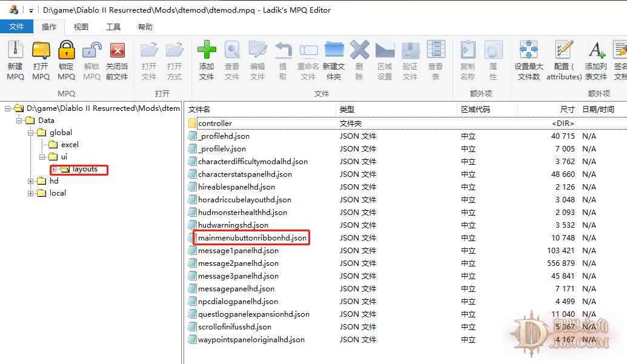This screenshot has width=627, height=364.
Task: Click the New Folder (新建文件夹) icon
Action: (334, 50)
